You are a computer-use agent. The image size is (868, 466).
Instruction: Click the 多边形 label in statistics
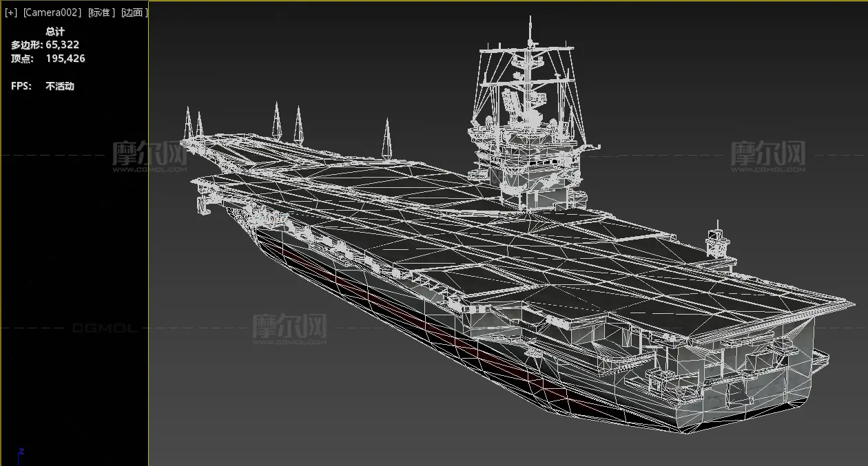tap(26, 45)
